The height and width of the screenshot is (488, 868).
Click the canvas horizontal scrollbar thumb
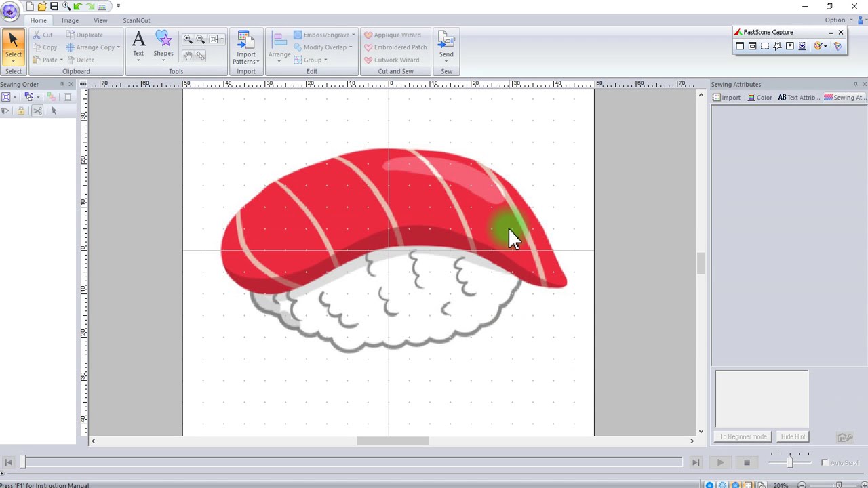point(393,441)
